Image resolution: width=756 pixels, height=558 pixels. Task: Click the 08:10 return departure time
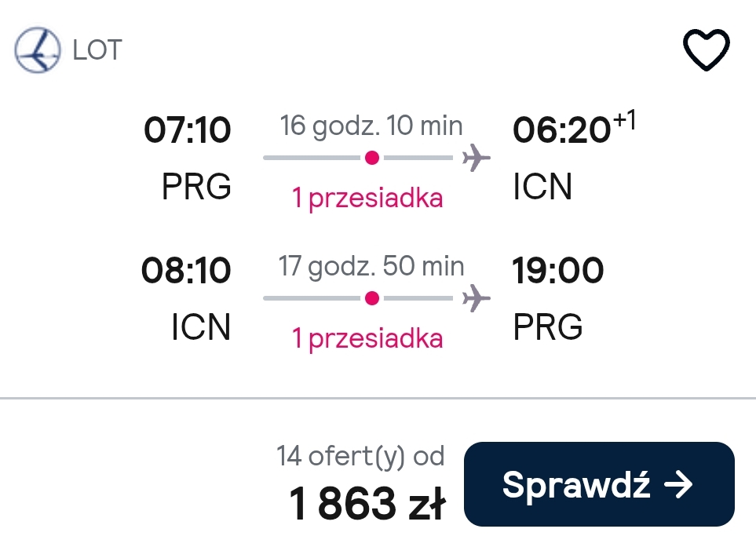pos(186,270)
